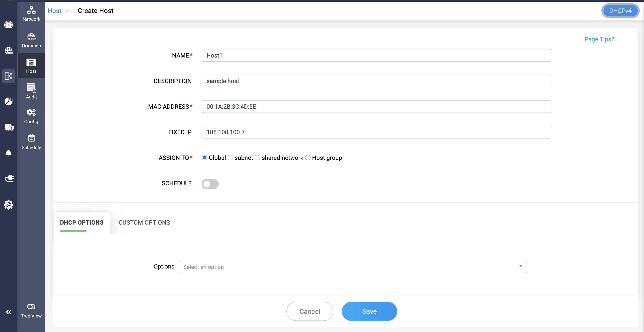Open the Page Tips link
This screenshot has height=332, width=644.
tap(599, 39)
